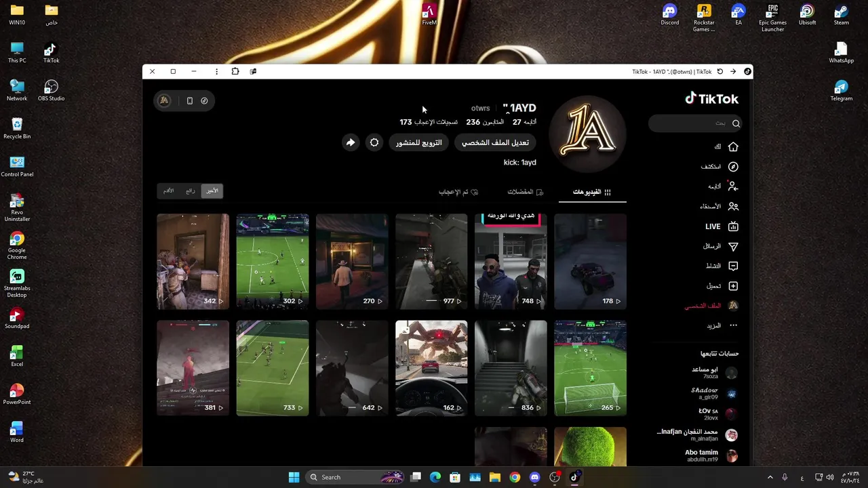
Task: Select the Liked tab on profile
Action: [458, 192]
